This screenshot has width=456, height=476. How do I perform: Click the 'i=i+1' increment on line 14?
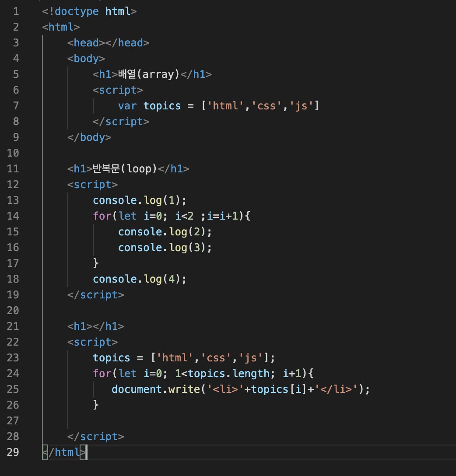click(223, 216)
